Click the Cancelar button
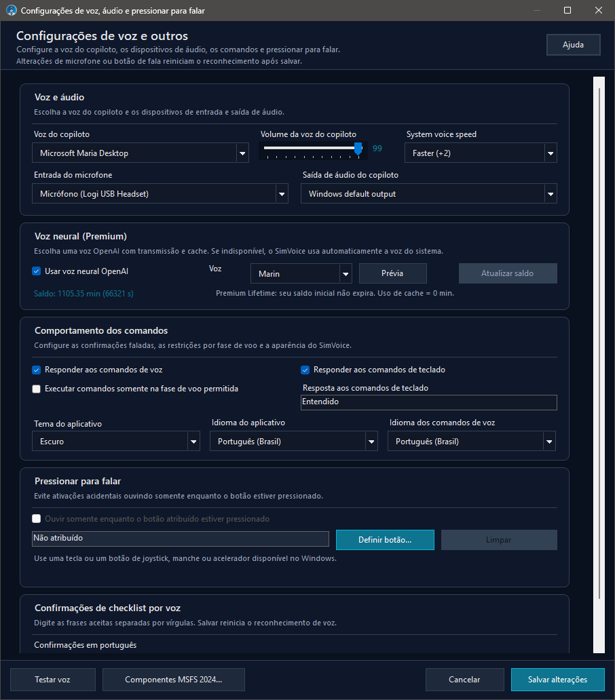 click(464, 680)
